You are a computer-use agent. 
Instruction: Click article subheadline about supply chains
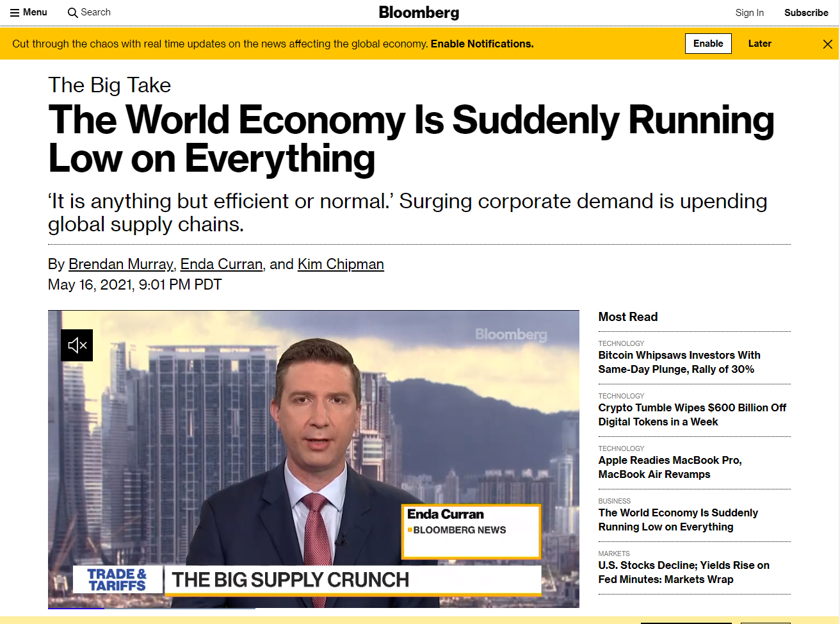click(x=408, y=213)
